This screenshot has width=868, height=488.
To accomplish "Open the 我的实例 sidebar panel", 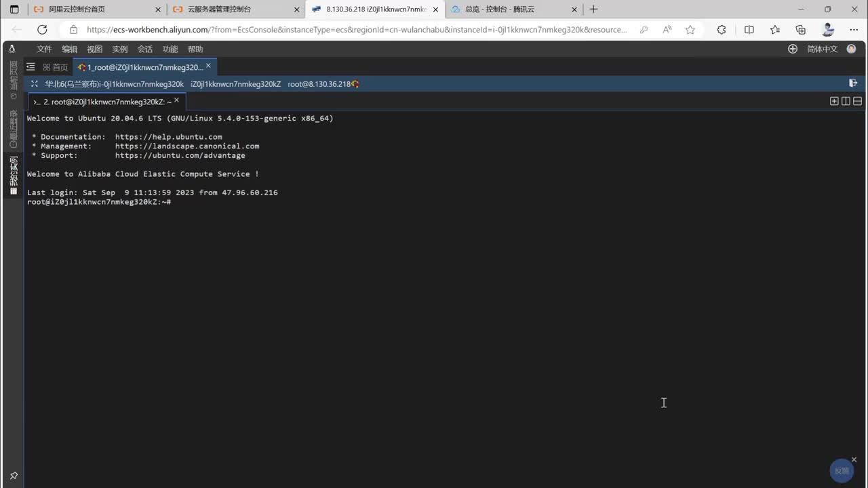I will [13, 176].
